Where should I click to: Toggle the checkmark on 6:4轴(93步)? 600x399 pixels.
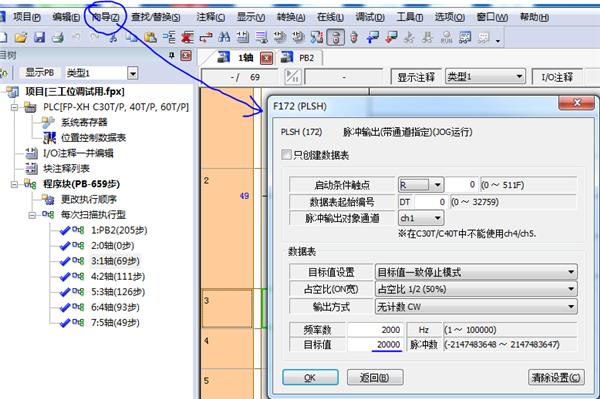click(65, 307)
